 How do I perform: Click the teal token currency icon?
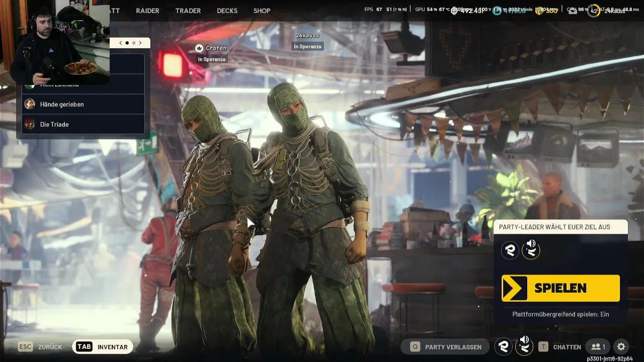click(x=497, y=11)
